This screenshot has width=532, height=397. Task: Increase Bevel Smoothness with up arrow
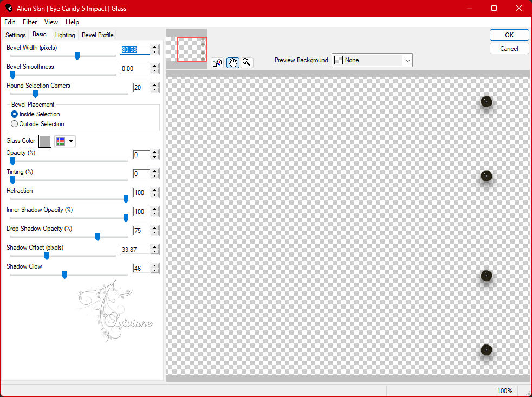[x=155, y=66]
